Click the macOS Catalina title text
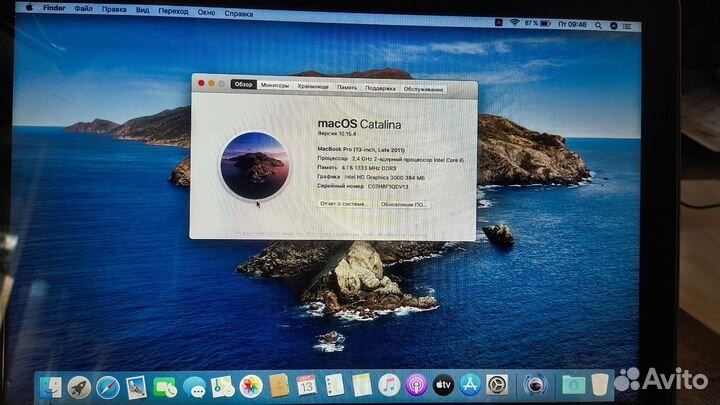720x405 pixels. [x=360, y=124]
